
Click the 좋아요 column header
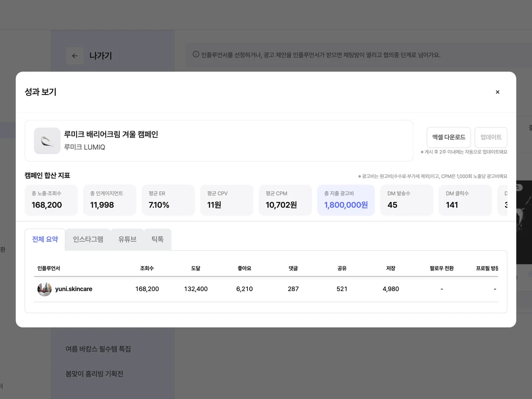pyautogui.click(x=244, y=268)
